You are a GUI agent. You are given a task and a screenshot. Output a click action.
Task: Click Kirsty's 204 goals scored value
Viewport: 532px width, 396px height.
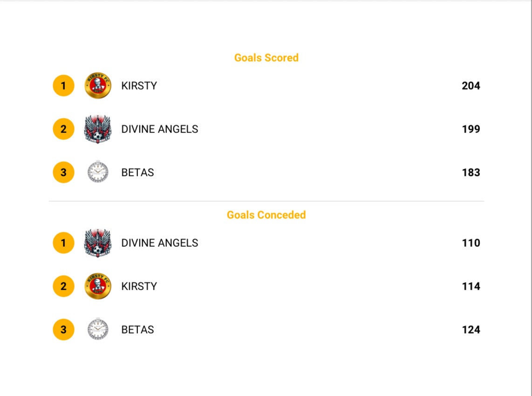[x=471, y=85]
